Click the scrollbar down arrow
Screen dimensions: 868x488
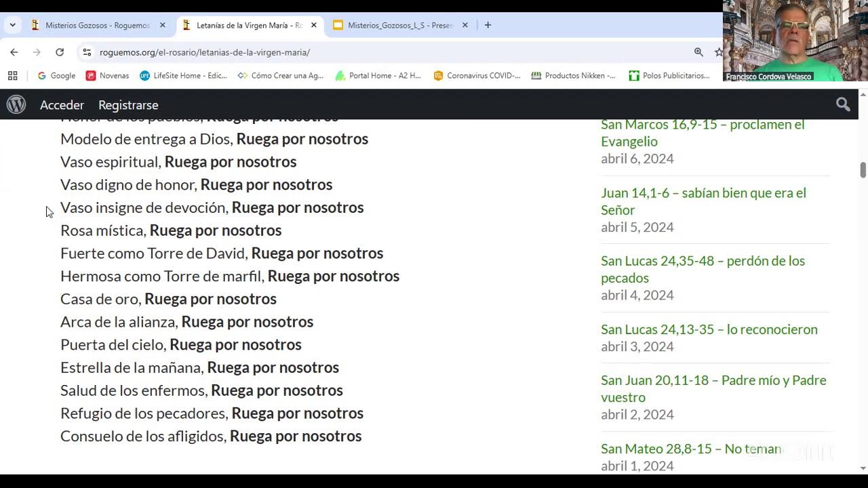(863, 468)
